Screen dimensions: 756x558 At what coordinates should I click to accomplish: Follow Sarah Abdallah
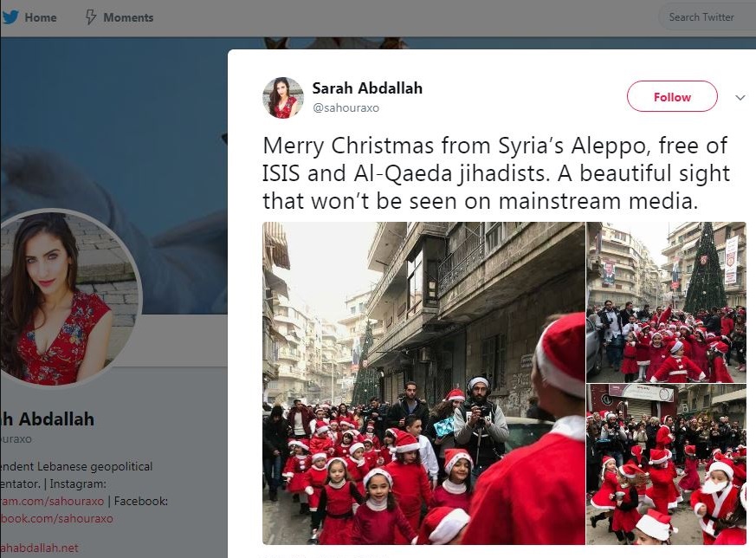click(672, 96)
